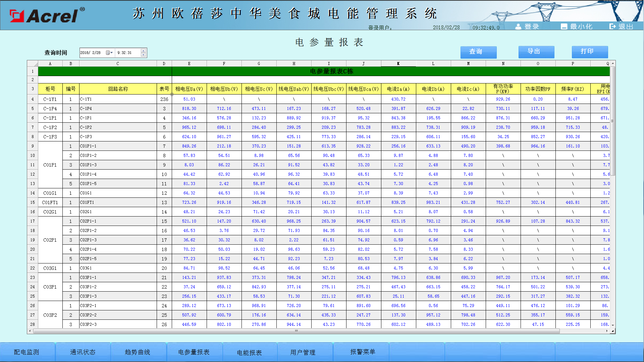The image size is (644, 362).
Task: Open the 配电监测 tab
Action: [x=27, y=352]
